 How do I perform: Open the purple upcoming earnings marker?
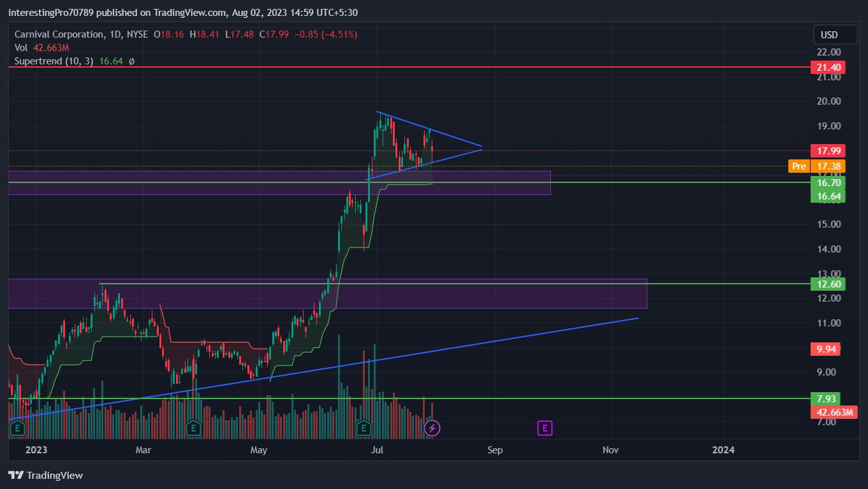coord(545,428)
